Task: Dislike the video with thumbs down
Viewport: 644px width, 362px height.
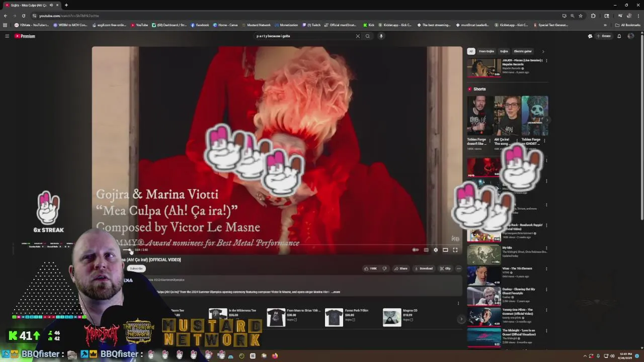Action: point(384,268)
